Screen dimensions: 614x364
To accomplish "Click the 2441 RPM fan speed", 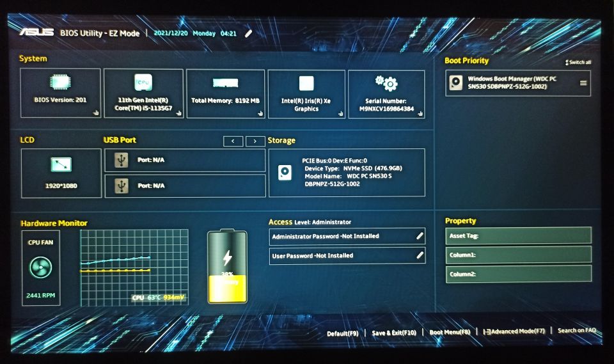I will [x=41, y=296].
